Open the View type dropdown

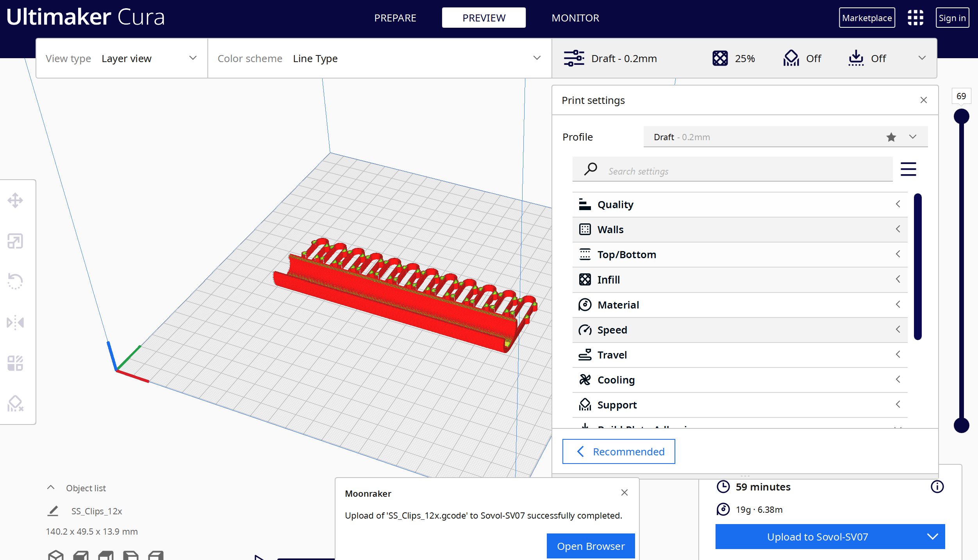point(121,59)
